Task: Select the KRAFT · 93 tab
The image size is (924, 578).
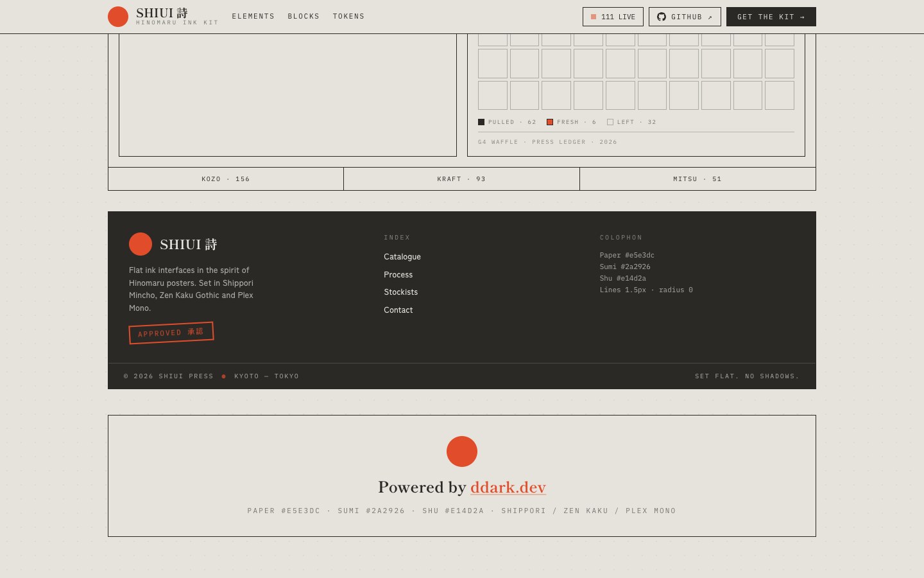Action: coord(461,179)
